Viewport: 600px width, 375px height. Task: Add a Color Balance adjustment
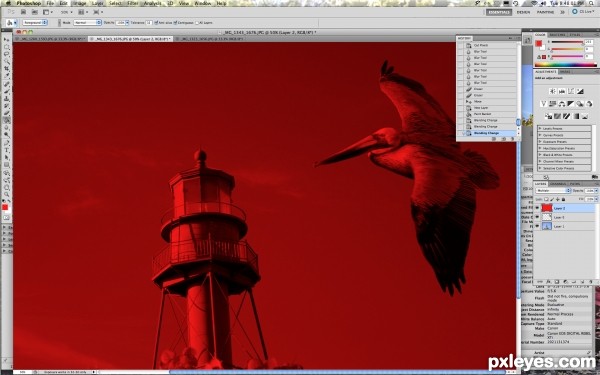point(562,104)
